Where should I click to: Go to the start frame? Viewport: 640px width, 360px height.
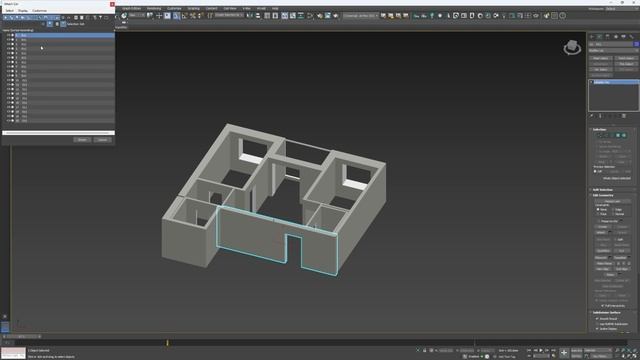[529, 350]
